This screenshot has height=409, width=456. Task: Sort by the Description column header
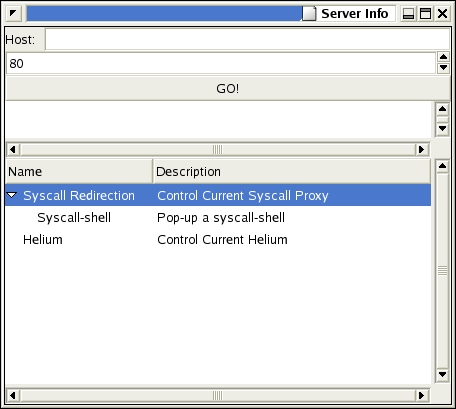click(x=292, y=172)
